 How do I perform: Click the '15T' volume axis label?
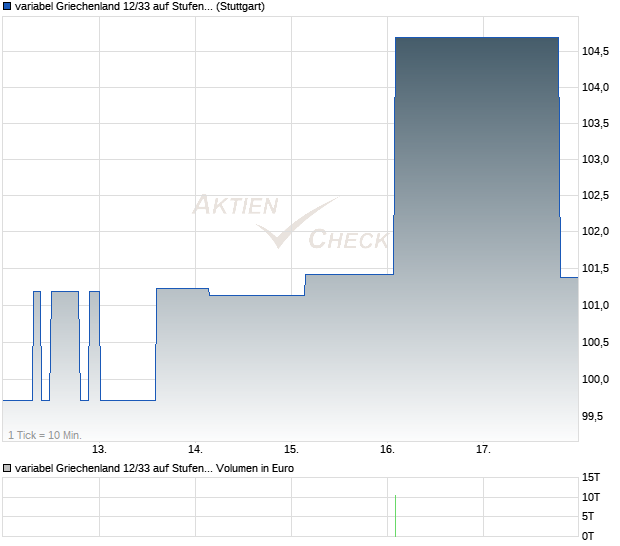tap(591, 477)
